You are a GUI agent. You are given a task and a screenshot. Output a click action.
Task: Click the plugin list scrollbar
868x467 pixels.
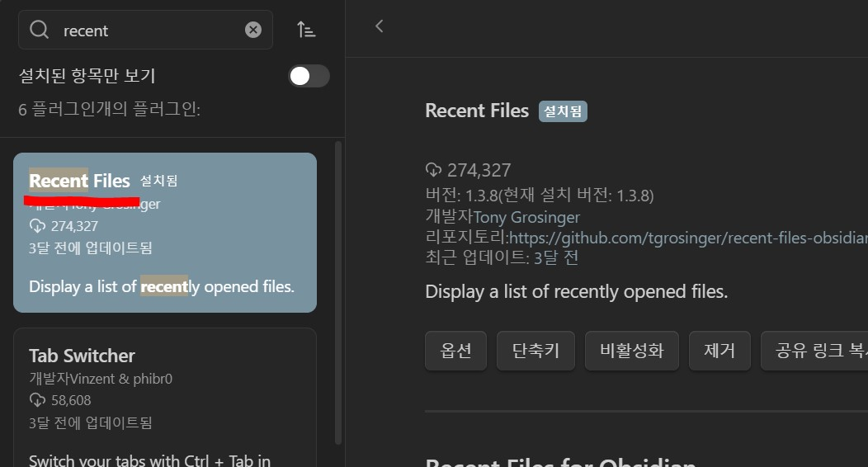tap(338, 293)
